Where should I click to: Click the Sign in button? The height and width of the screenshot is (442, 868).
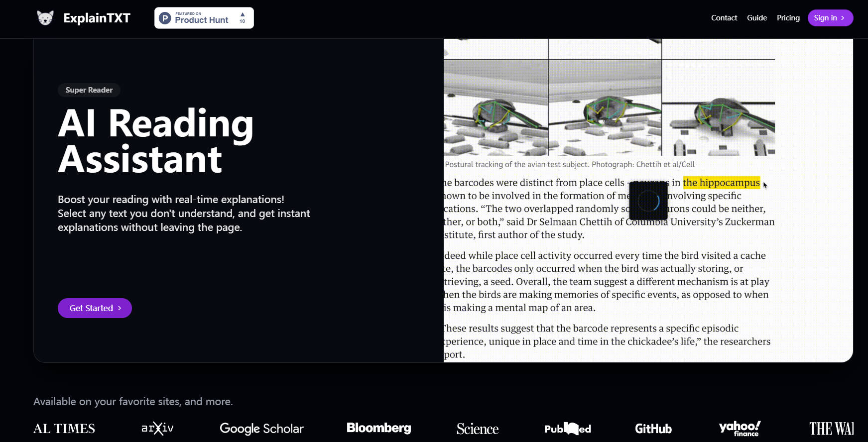pos(830,18)
